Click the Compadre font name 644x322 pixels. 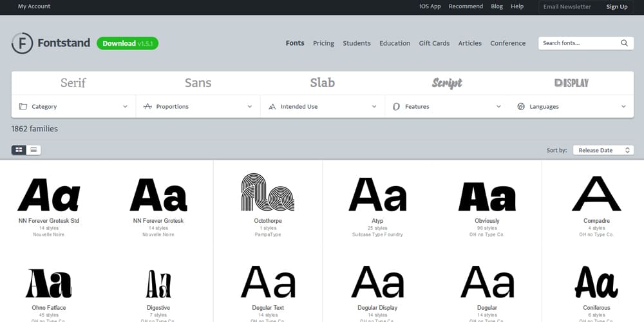click(x=596, y=221)
